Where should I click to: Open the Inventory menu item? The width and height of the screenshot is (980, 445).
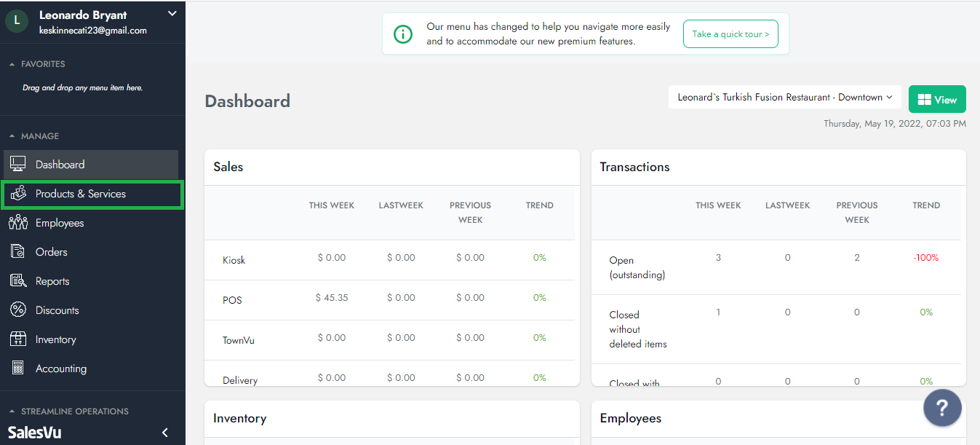point(56,339)
